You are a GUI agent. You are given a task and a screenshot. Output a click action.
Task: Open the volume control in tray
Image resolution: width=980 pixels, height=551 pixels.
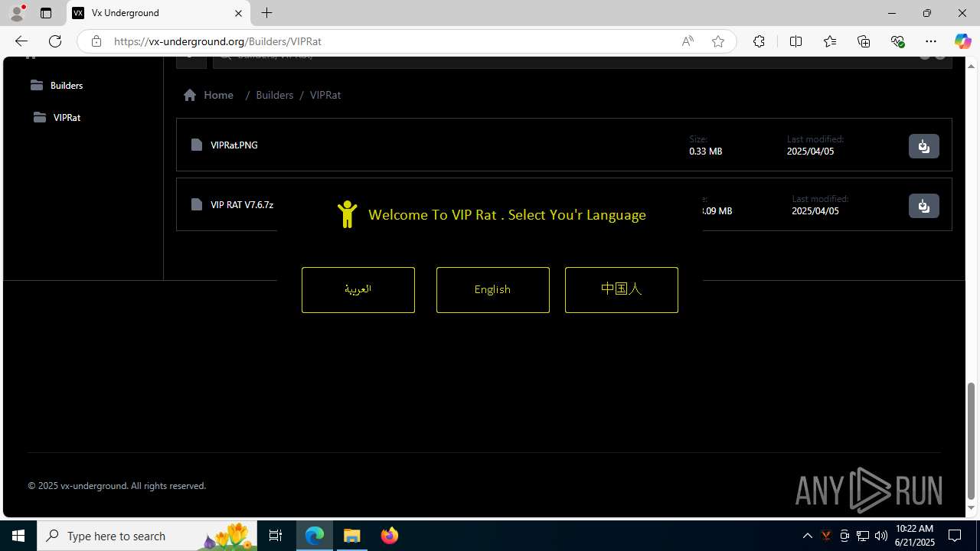coord(880,536)
